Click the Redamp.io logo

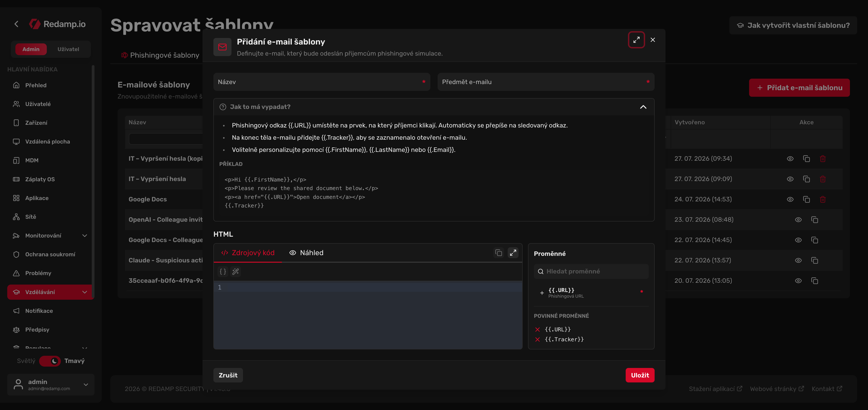[x=57, y=24]
